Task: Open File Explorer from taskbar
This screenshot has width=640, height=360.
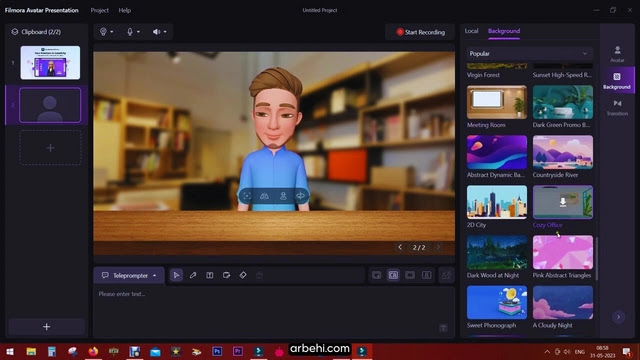Action: tap(31, 351)
